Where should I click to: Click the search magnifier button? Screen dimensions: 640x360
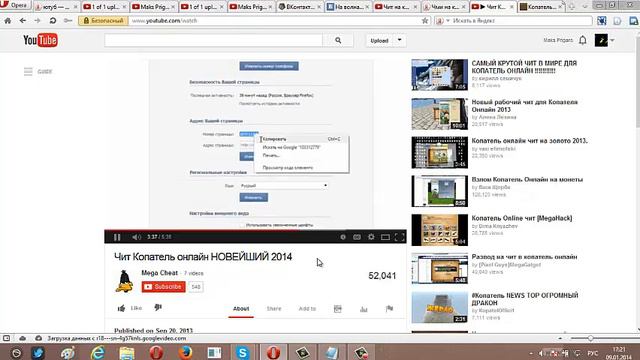[338, 40]
